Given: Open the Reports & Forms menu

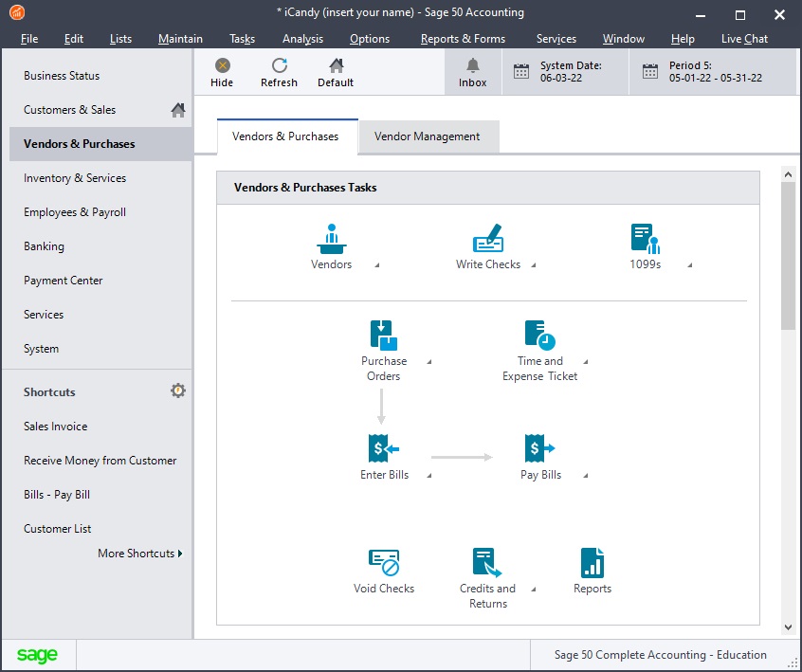Looking at the screenshot, I should tap(463, 39).
